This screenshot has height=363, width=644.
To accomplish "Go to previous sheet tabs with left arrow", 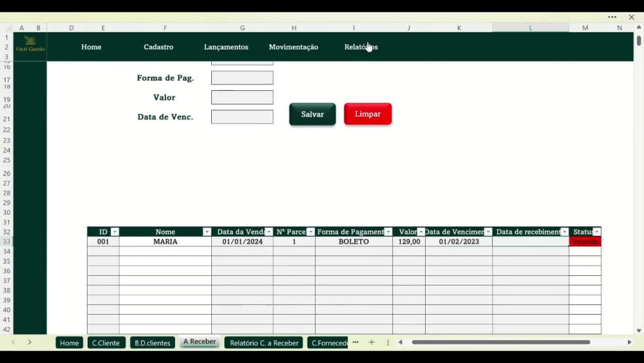I will (x=13, y=342).
